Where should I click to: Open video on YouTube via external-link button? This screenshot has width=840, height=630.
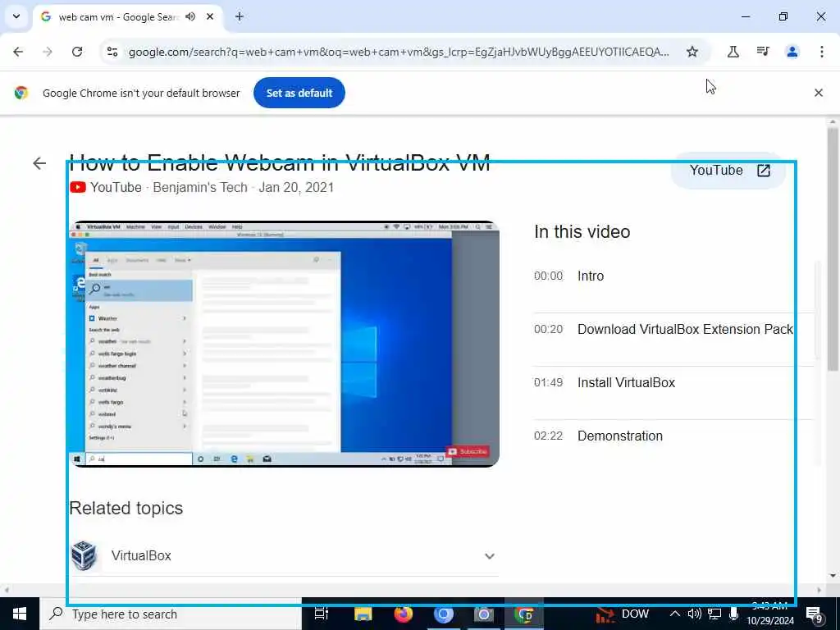pos(729,171)
